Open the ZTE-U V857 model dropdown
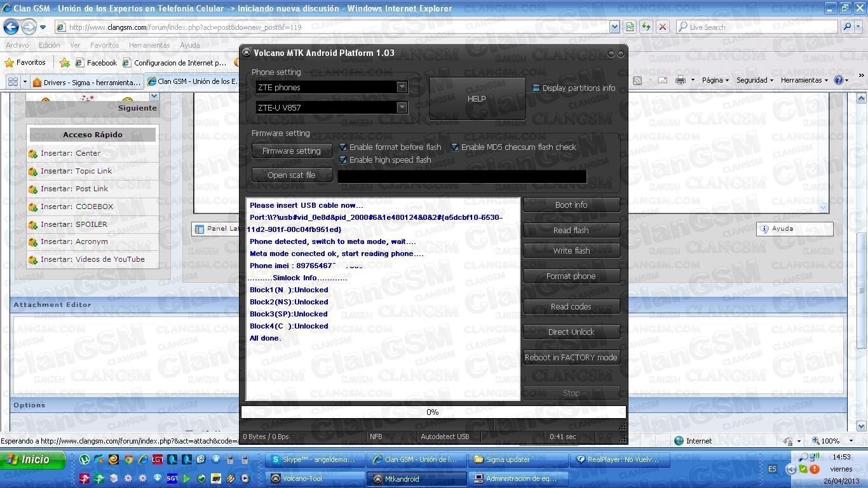Image resolution: width=868 pixels, height=488 pixels. 402,107
